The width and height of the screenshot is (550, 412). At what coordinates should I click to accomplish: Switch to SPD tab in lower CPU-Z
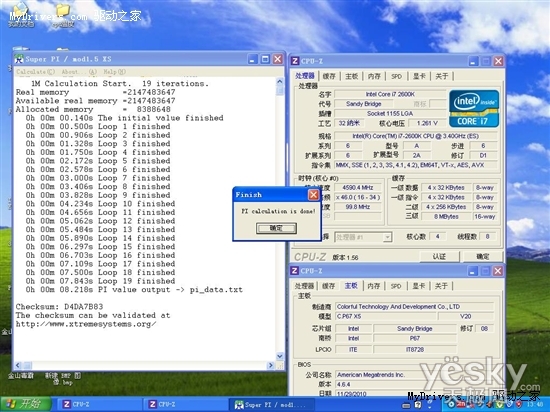pos(396,286)
